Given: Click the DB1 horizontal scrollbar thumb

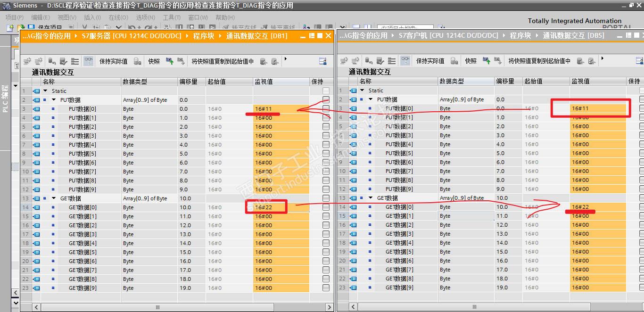Looking at the screenshot, I should [158, 307].
